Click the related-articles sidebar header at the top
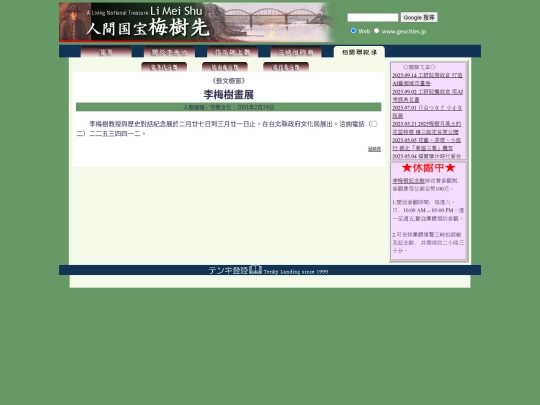 point(419,67)
